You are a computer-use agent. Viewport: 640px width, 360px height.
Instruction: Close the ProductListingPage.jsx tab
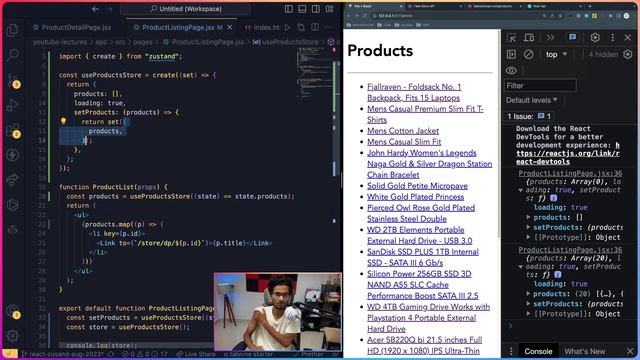230,27
